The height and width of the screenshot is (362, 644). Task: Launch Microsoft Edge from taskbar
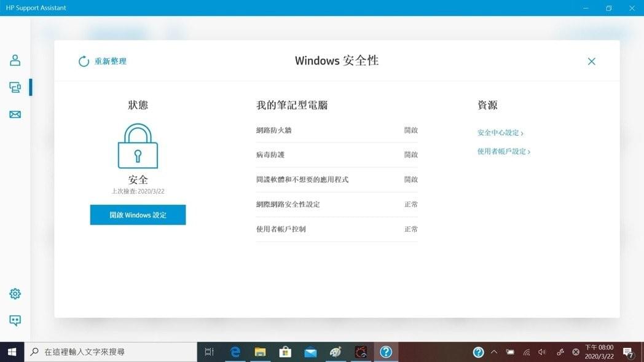coord(235,352)
